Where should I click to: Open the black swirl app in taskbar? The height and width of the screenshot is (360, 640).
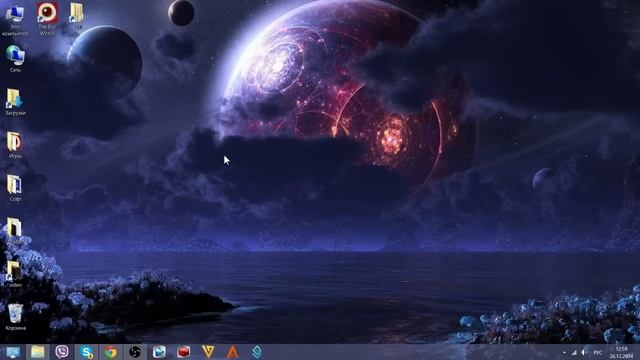click(135, 352)
